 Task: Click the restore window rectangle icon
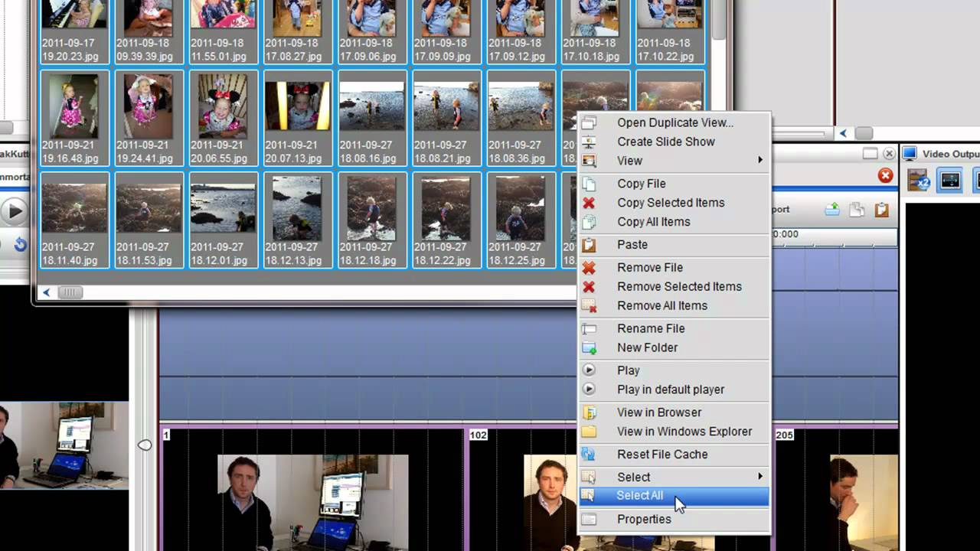870,154
